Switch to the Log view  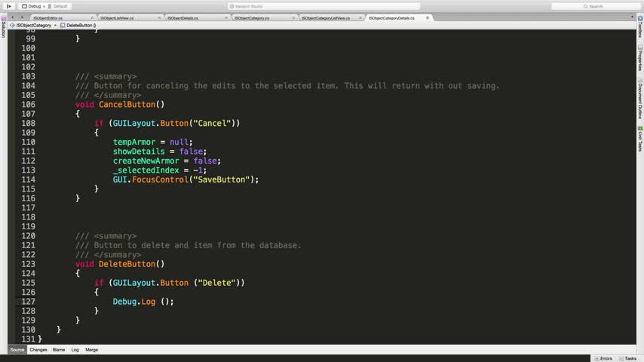coord(75,350)
